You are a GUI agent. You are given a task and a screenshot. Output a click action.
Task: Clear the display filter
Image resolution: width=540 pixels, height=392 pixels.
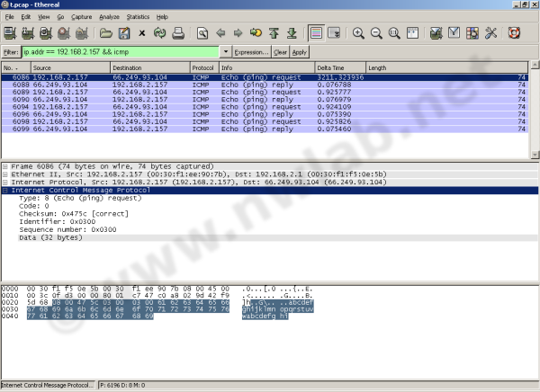280,52
